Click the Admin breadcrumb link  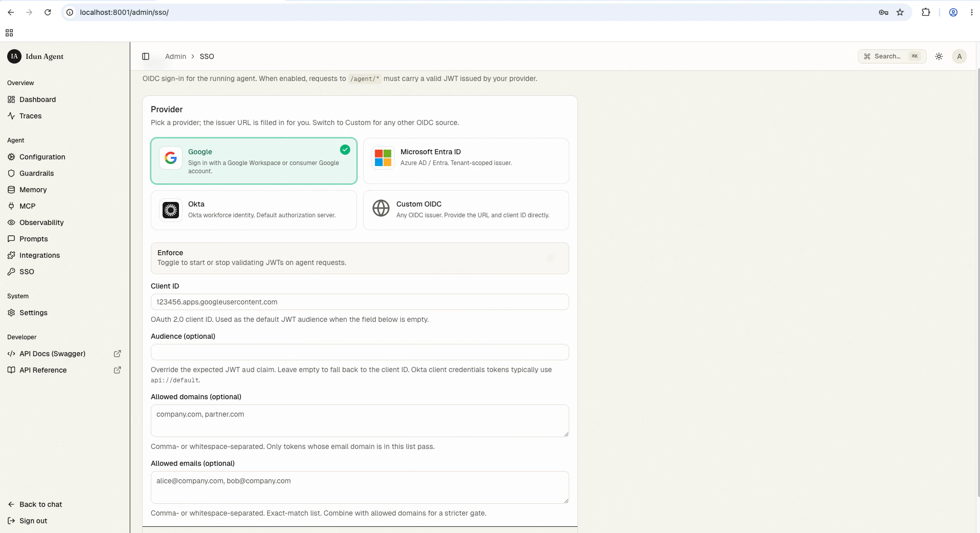coord(175,56)
